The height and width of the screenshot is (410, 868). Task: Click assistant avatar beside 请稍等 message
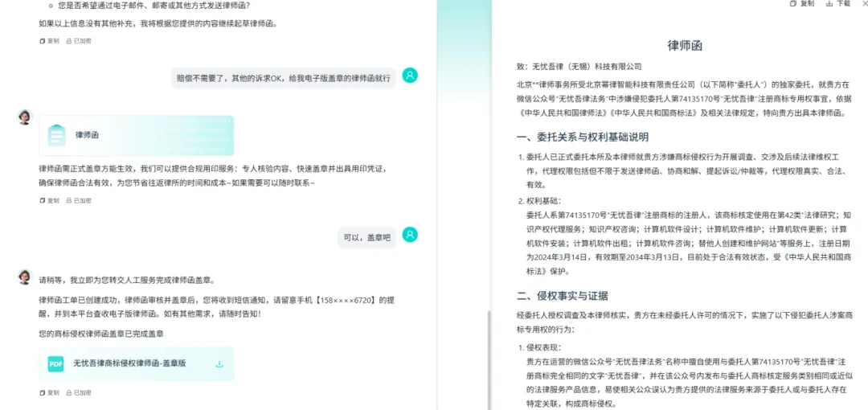25,277
